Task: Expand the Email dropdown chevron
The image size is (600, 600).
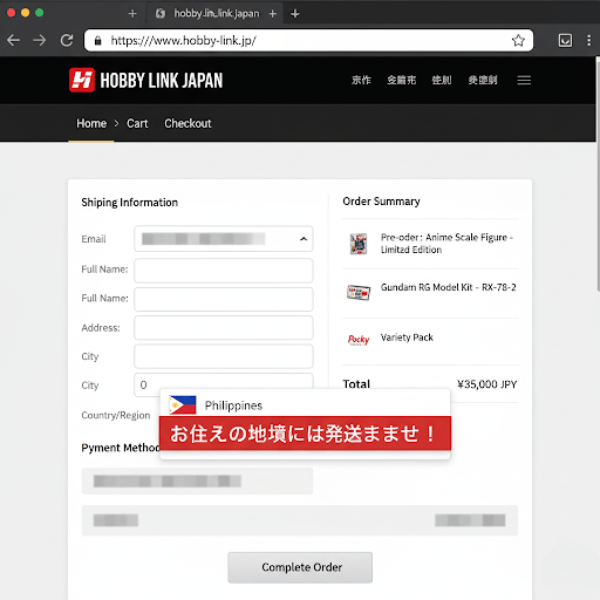Action: click(x=303, y=239)
